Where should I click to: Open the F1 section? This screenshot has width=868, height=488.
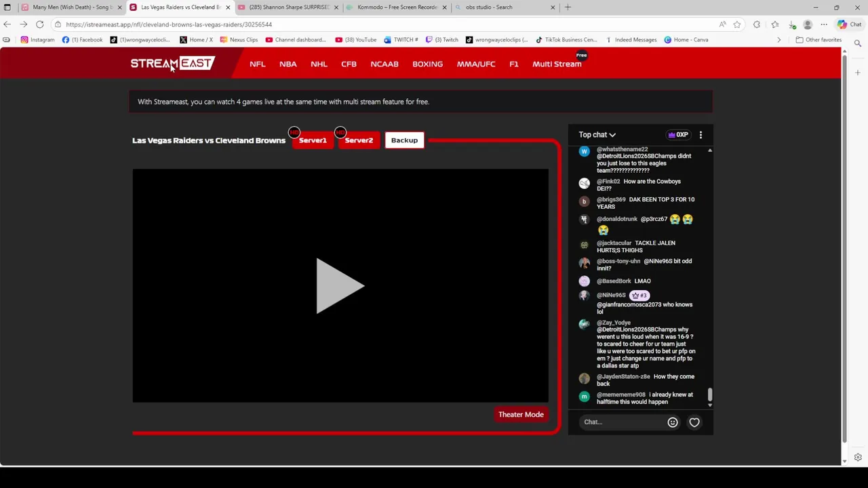[513, 64]
